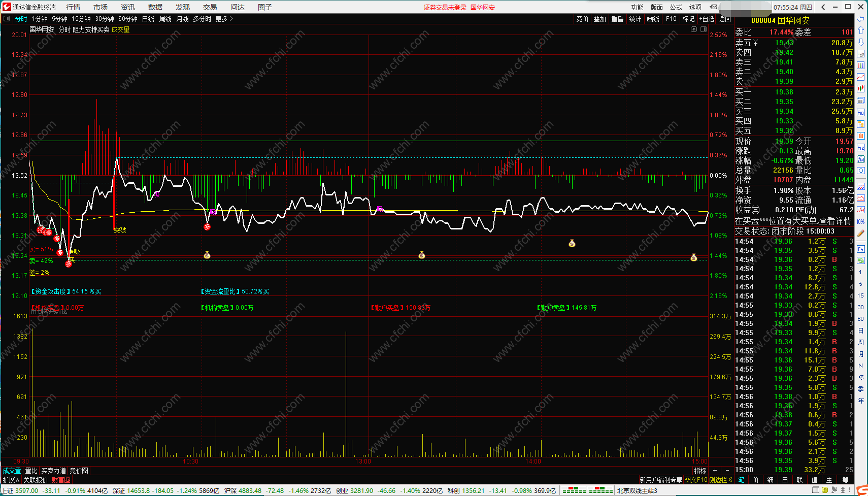
Task: Switch to 周线 weekly chart
Action: [165, 19]
